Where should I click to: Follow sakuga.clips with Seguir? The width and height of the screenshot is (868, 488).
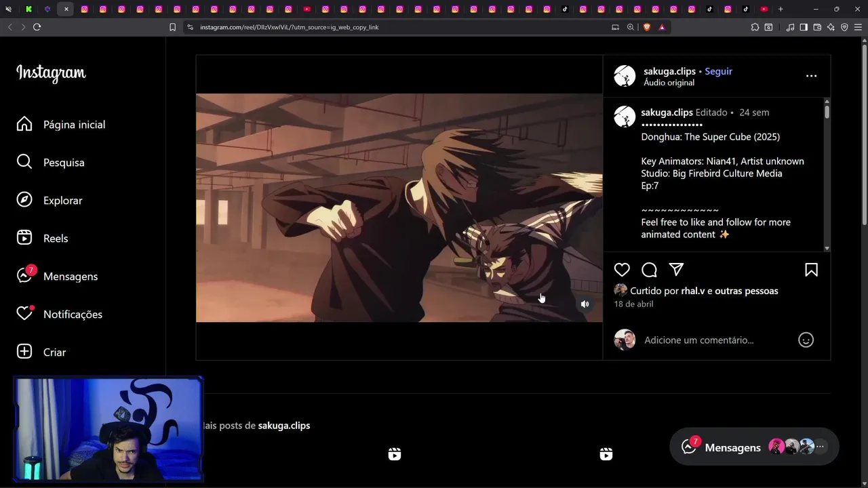coord(718,71)
